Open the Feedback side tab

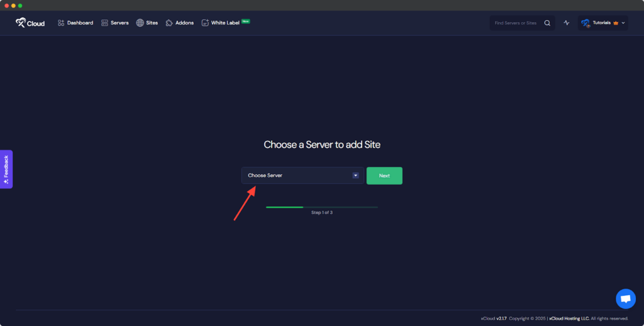[6, 169]
